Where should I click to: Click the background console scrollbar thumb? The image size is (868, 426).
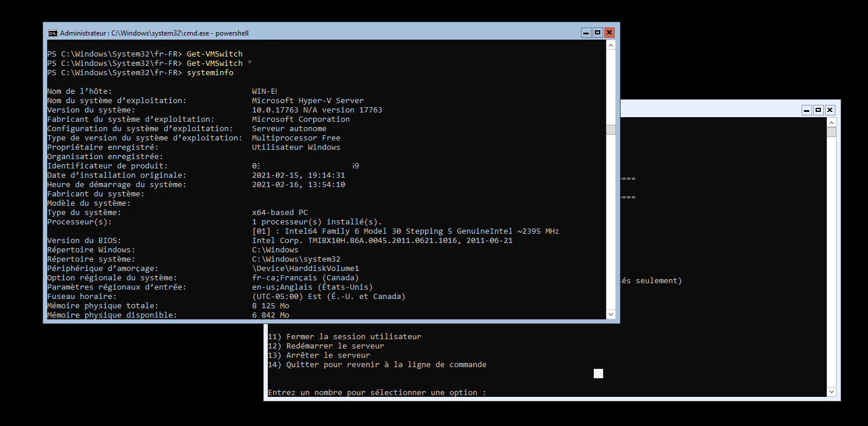[831, 132]
